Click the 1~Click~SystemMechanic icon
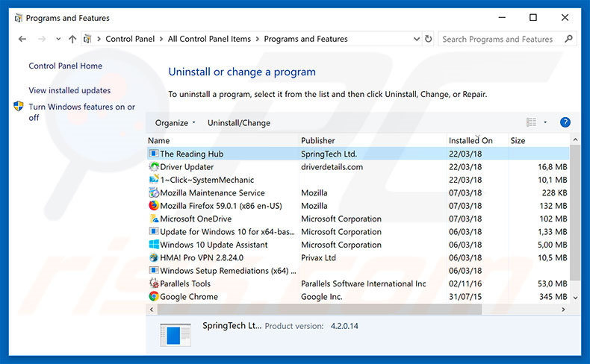Image resolution: width=590 pixels, height=364 pixels. click(x=154, y=180)
